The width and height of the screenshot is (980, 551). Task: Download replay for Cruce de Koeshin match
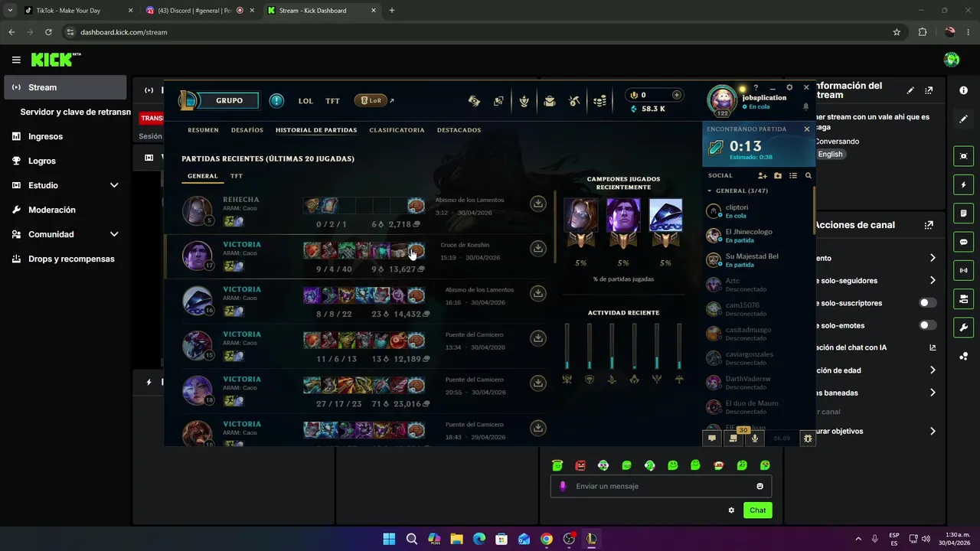click(538, 248)
